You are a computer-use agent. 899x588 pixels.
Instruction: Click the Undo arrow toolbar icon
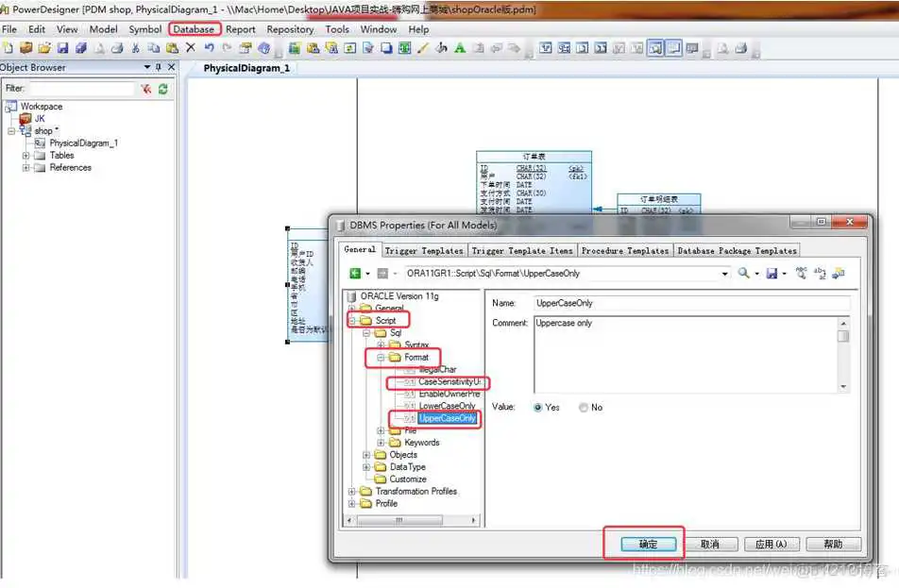210,47
